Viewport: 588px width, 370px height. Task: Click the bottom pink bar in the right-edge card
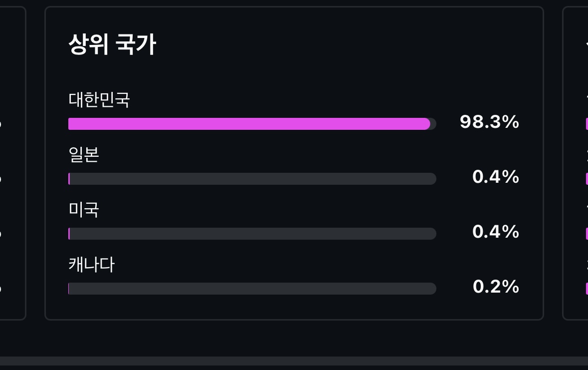(586, 289)
